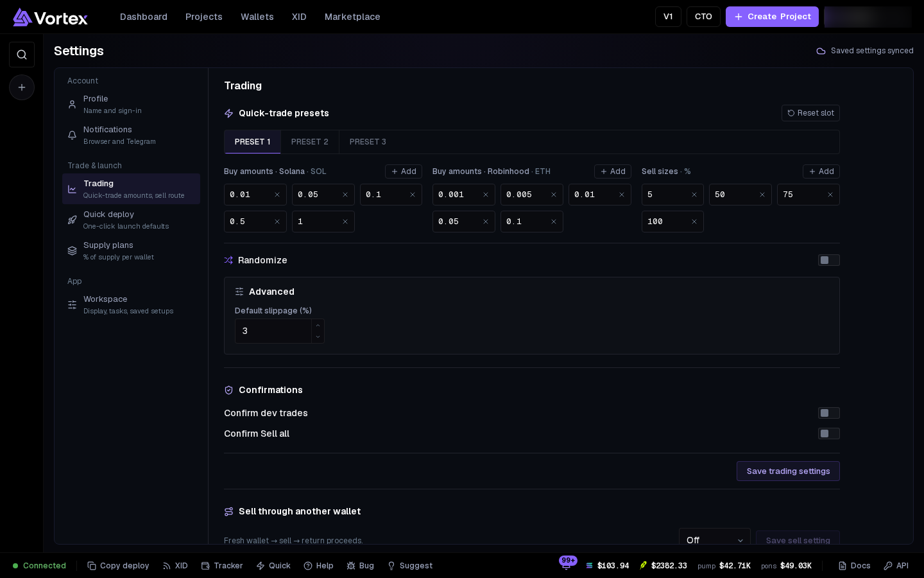Remove the 0.001 Robinhood buy amount
The width and height of the screenshot is (924, 578).
point(486,195)
